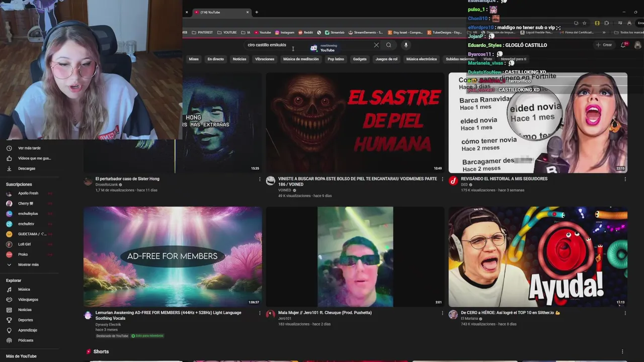644x362 pixels.
Task: Open El Mariana channel avatar
Action: point(453,315)
